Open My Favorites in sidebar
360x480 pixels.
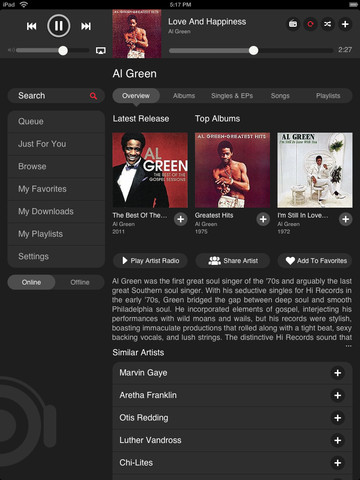56,189
